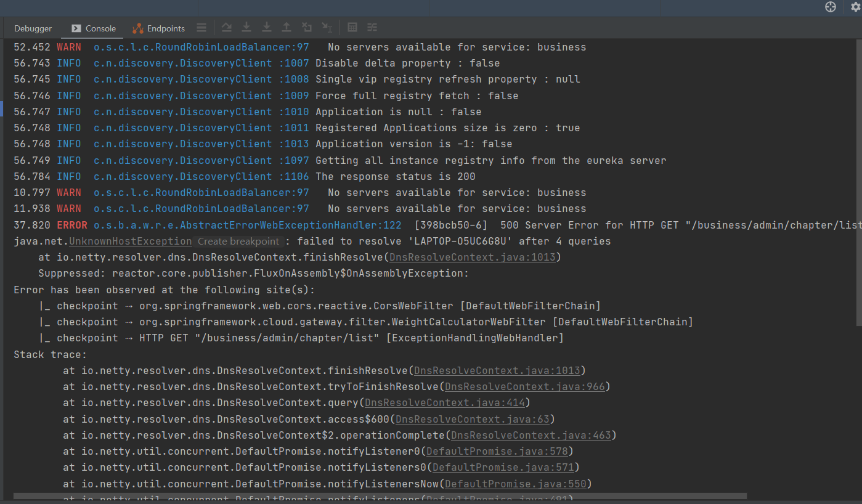Click the 'Stack trace:' text
The width and height of the screenshot is (862, 504).
(x=51, y=355)
